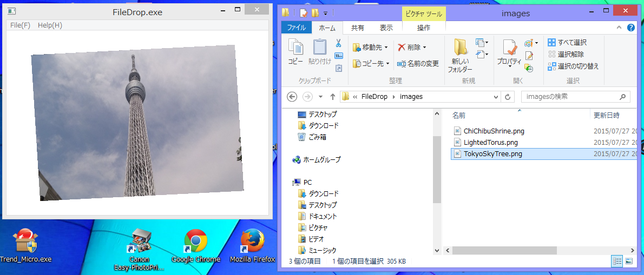Open the 操作 picture tools tab
This screenshot has width=644, height=275.
pos(423,28)
